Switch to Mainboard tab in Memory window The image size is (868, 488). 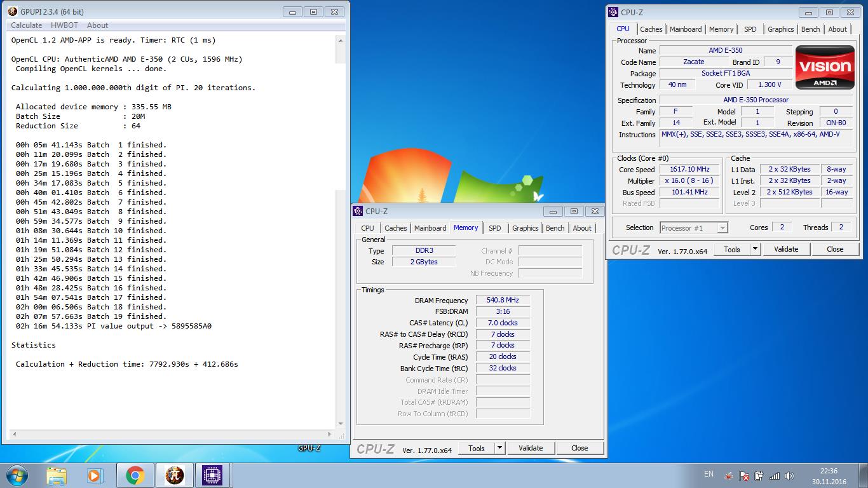[430, 228]
